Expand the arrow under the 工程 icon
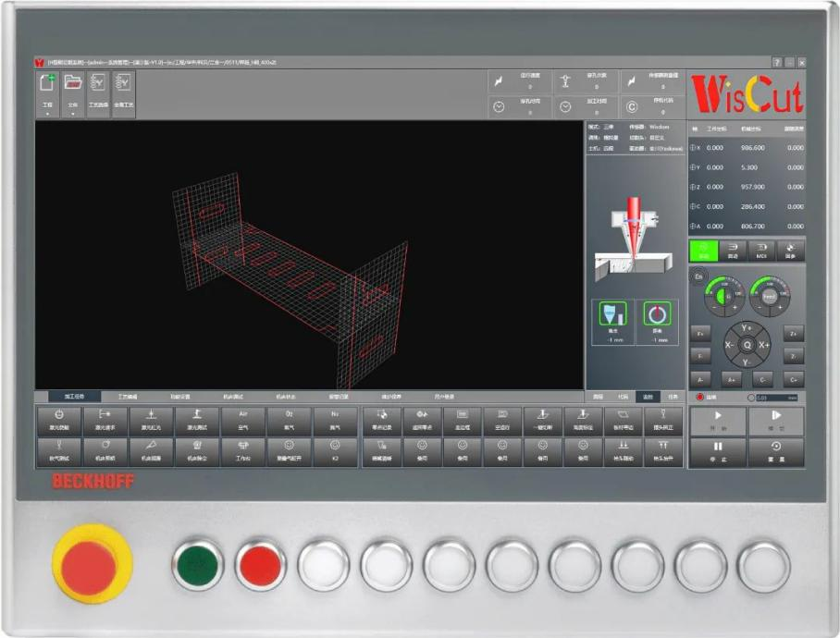 (47, 114)
